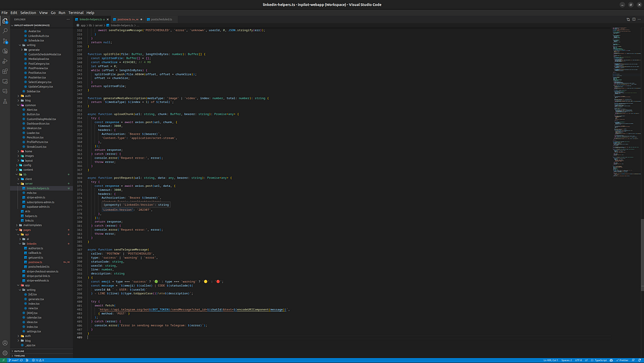Click the Prettier status bar button

coord(623,360)
